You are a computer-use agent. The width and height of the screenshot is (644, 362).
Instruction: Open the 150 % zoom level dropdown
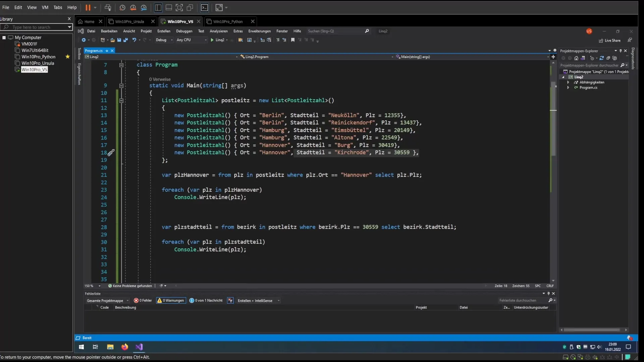[x=93, y=286]
